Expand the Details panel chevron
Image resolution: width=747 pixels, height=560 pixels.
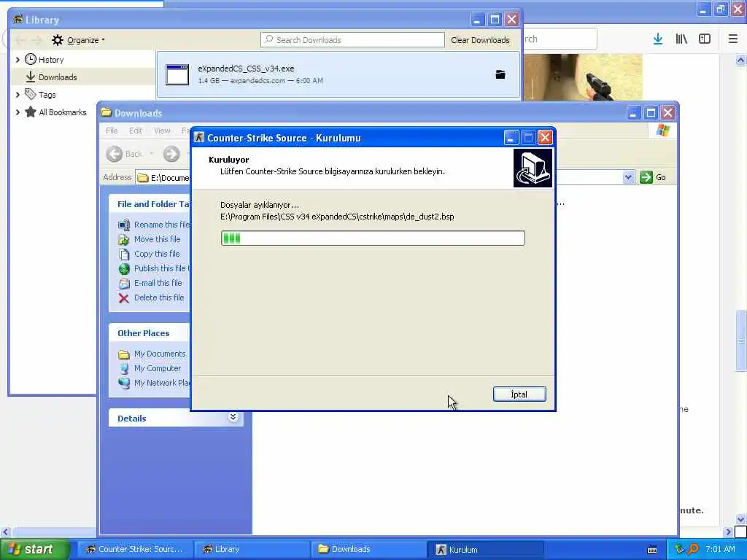[233, 418]
